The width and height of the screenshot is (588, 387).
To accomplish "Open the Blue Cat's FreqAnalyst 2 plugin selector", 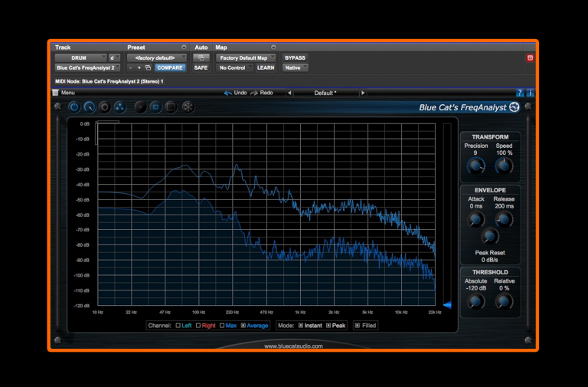I will 88,68.
